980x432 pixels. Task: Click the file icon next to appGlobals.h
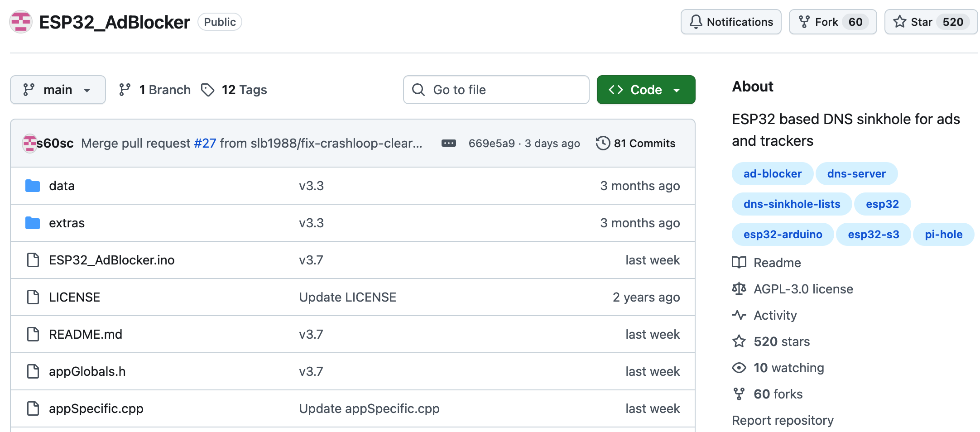tap(33, 371)
